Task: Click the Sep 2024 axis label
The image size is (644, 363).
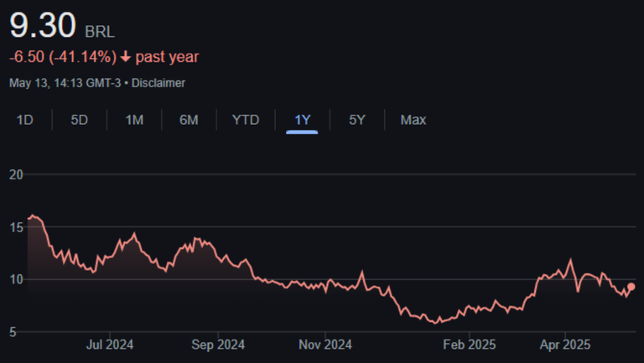Action: [x=218, y=344]
